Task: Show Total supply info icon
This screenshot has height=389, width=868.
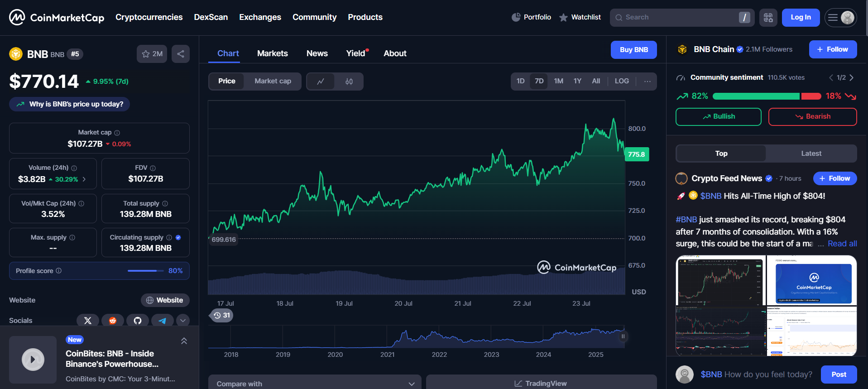Action: click(165, 204)
